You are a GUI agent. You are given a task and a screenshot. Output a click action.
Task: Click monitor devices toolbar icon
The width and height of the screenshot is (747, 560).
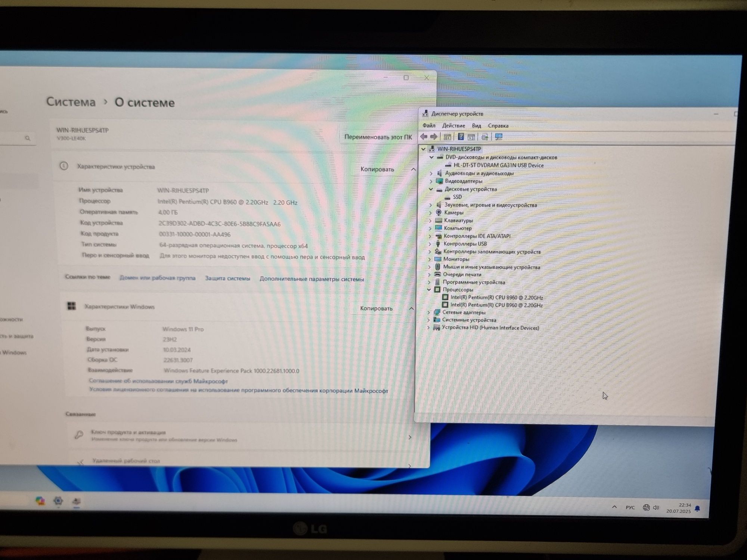(499, 137)
